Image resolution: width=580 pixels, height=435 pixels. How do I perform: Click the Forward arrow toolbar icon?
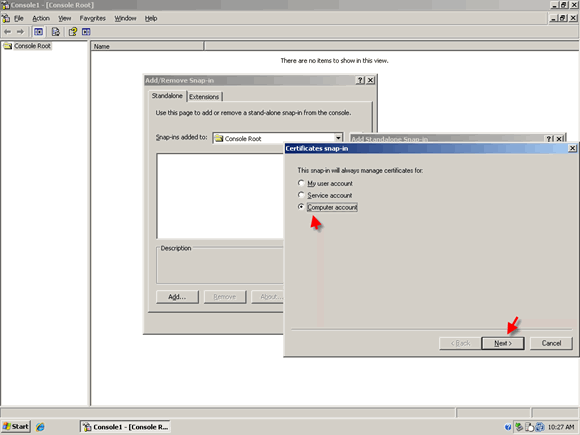click(20, 32)
